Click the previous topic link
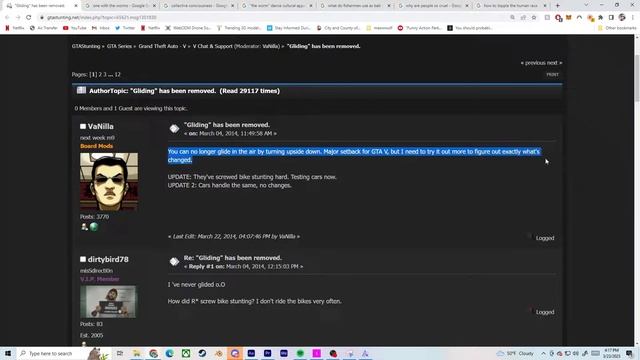The width and height of the screenshot is (640, 360). pos(534,63)
